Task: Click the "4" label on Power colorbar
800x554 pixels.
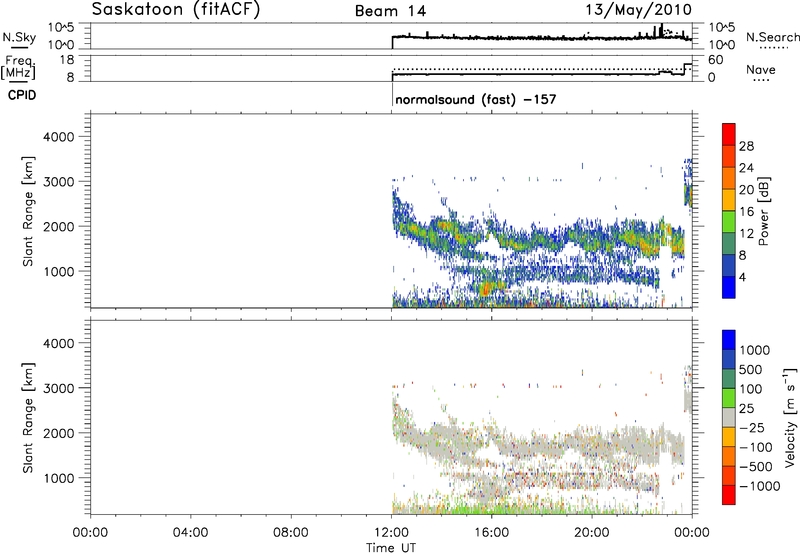Action: click(742, 277)
